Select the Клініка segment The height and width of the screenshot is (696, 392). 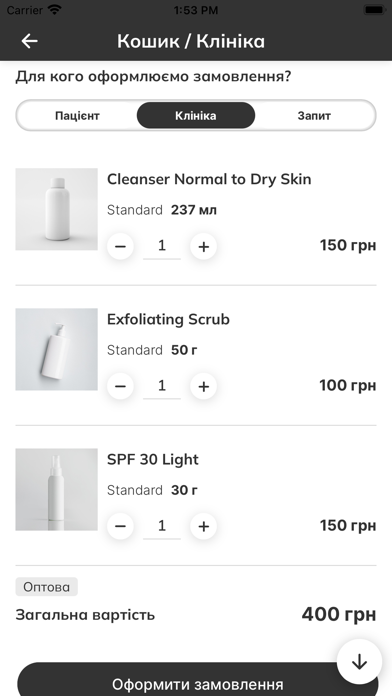point(196,115)
